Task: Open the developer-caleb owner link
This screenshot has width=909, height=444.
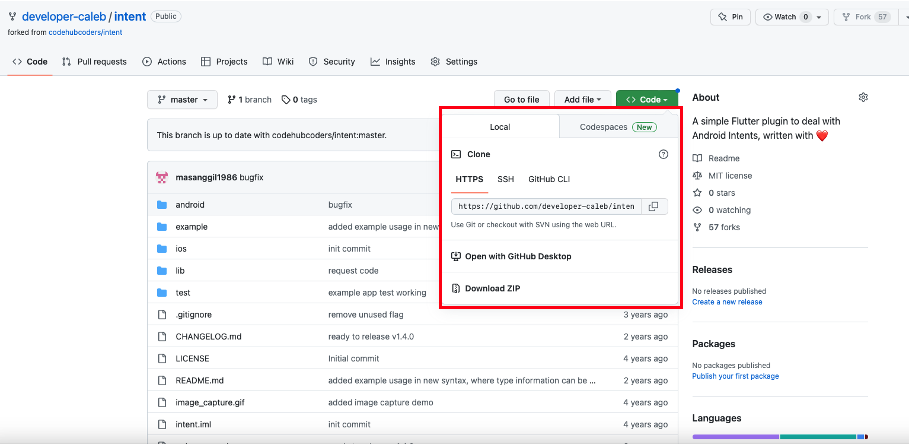Action: point(63,16)
